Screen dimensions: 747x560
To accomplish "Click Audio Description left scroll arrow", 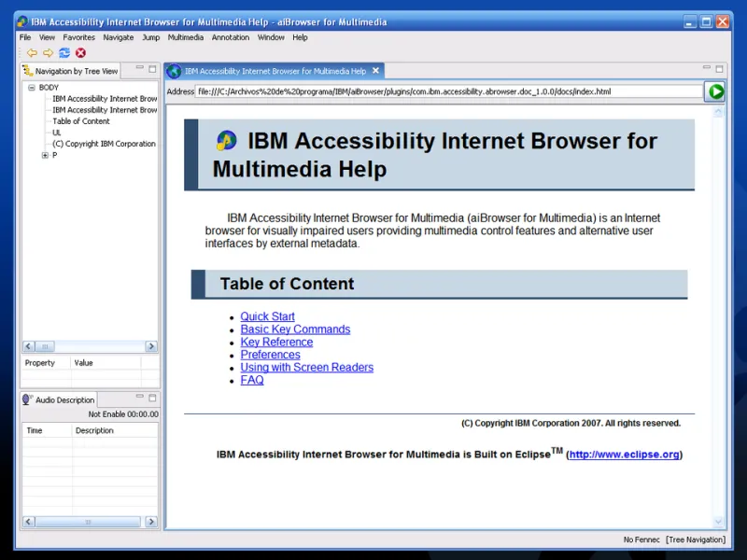I will (29, 522).
